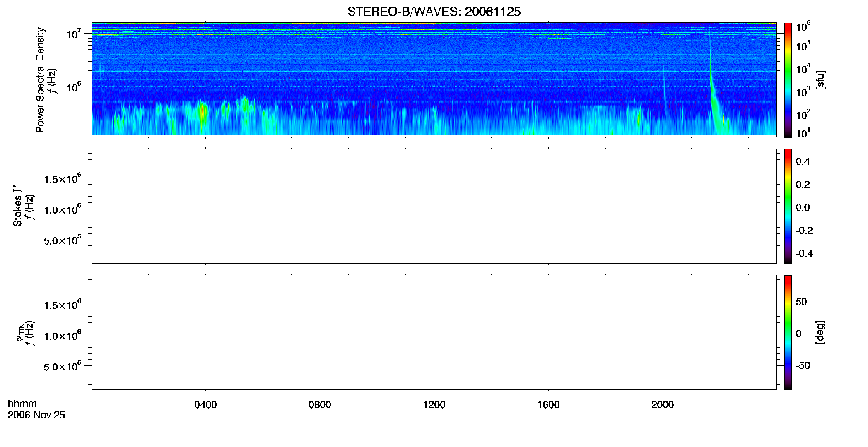
Task: Select the "0.0" Stokes color bar label
Action: pos(803,208)
